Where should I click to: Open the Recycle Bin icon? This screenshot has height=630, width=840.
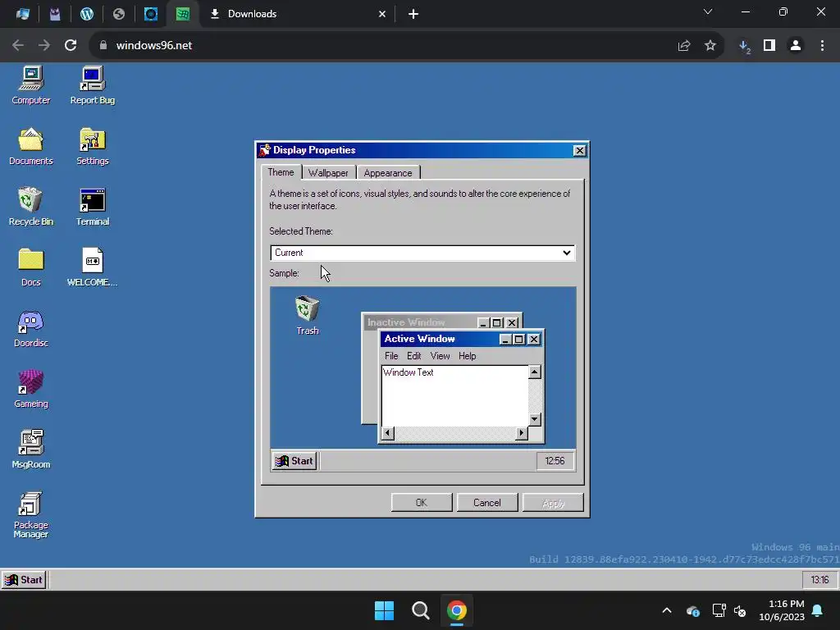click(30, 206)
